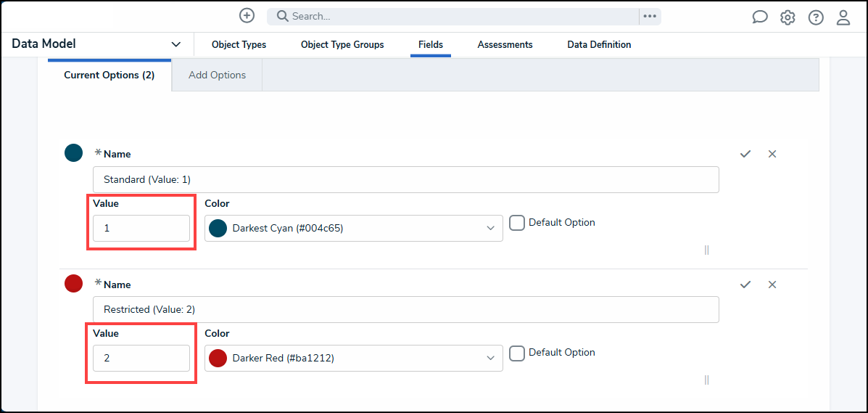Open the chat bubble icon
Image resolution: width=868 pixels, height=413 pixels.
coord(760,17)
